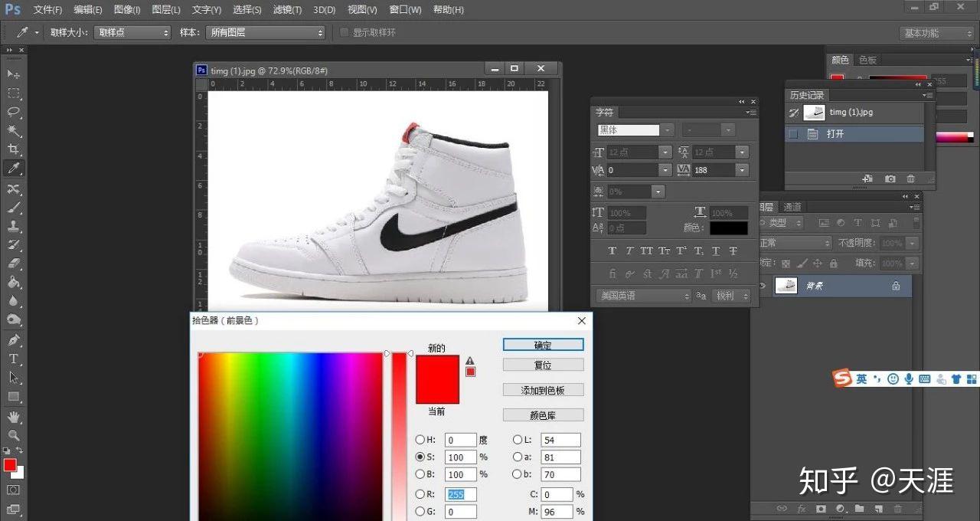Select the Lasso tool in toolbar
980x521 pixels.
(14, 113)
